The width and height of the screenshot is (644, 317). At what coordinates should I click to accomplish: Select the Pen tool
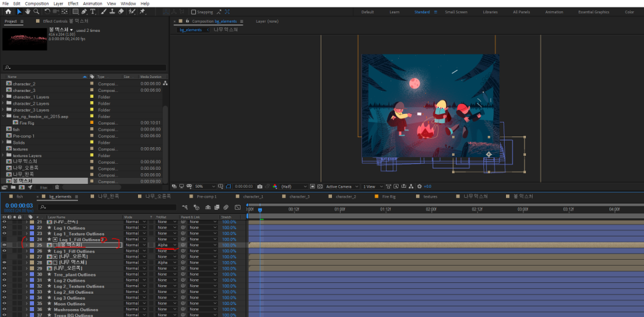[x=84, y=12]
